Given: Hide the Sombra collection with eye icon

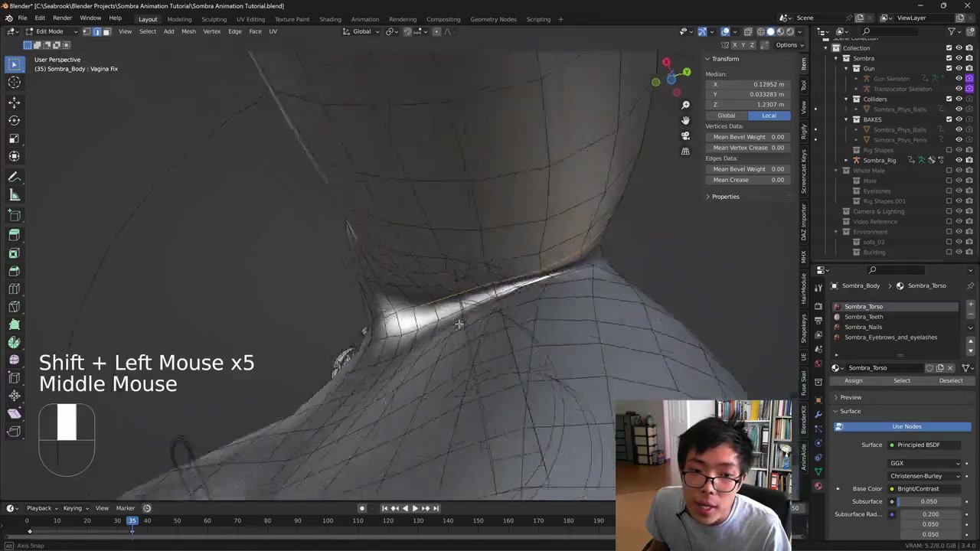Looking at the screenshot, I should pyautogui.click(x=959, y=58).
